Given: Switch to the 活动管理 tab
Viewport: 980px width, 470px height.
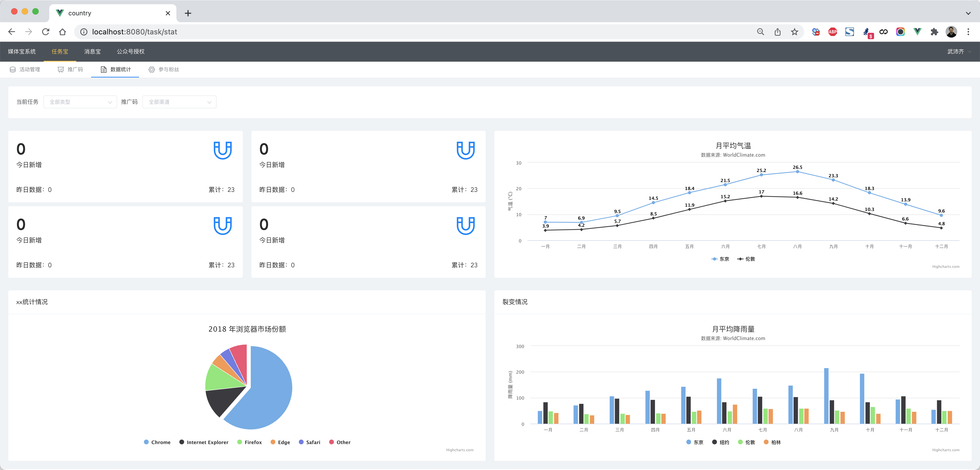Looking at the screenshot, I should click(25, 70).
